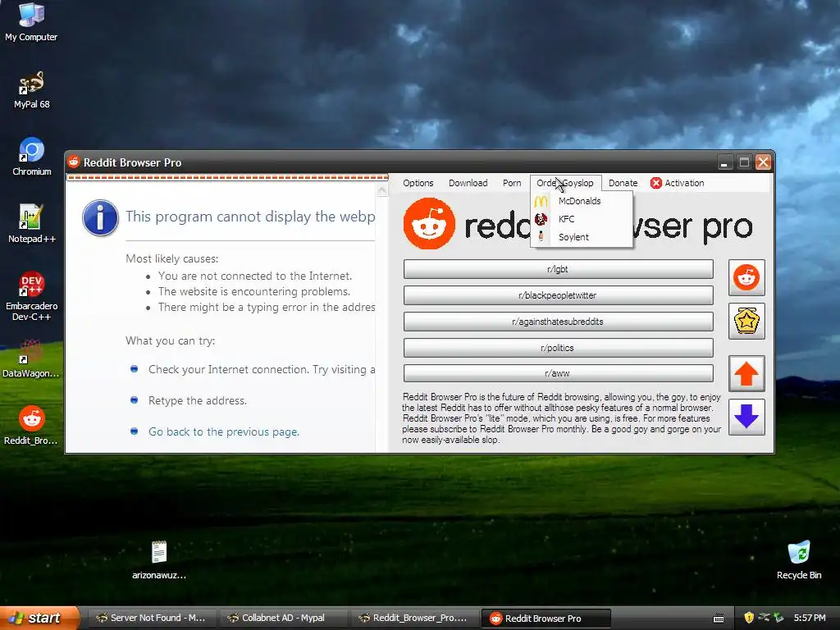The image size is (840, 630).
Task: Open Chromium desktop shortcut
Action: tap(31, 157)
